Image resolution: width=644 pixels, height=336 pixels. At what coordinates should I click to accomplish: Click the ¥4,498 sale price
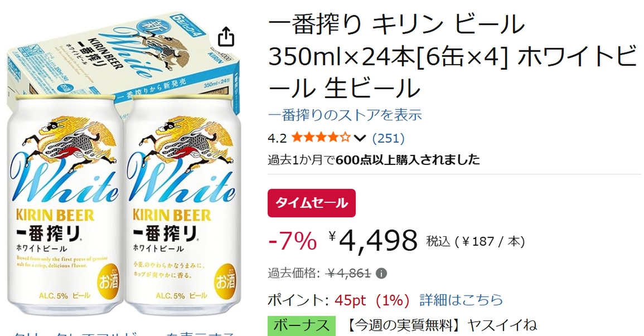(373, 240)
